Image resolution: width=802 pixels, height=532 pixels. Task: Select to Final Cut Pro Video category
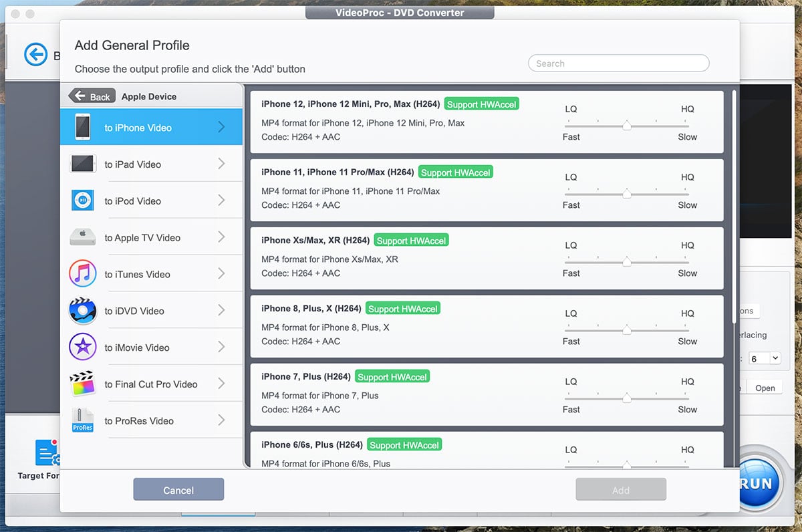point(152,384)
